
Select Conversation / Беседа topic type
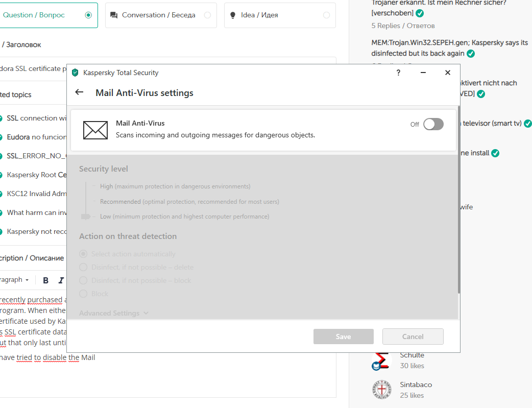coord(161,15)
